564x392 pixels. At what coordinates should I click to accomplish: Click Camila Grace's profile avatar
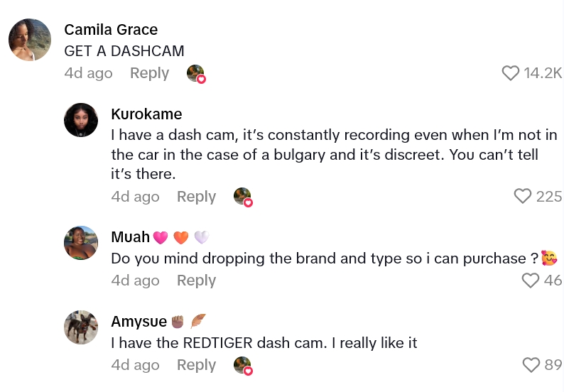pyautogui.click(x=30, y=40)
